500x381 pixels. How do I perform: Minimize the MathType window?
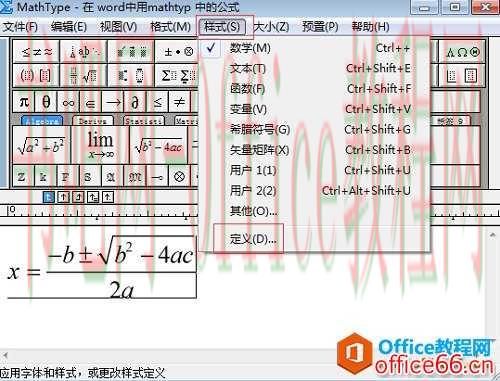coord(425,7)
